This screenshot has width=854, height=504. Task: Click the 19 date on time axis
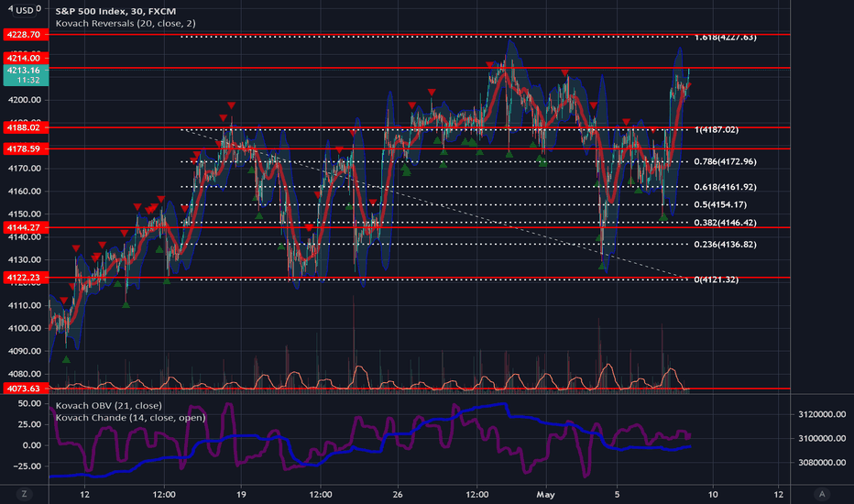[241, 495]
